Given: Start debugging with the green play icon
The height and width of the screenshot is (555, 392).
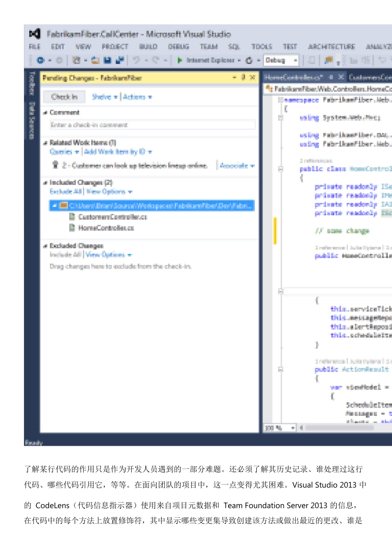Looking at the screenshot, I should (180, 60).
